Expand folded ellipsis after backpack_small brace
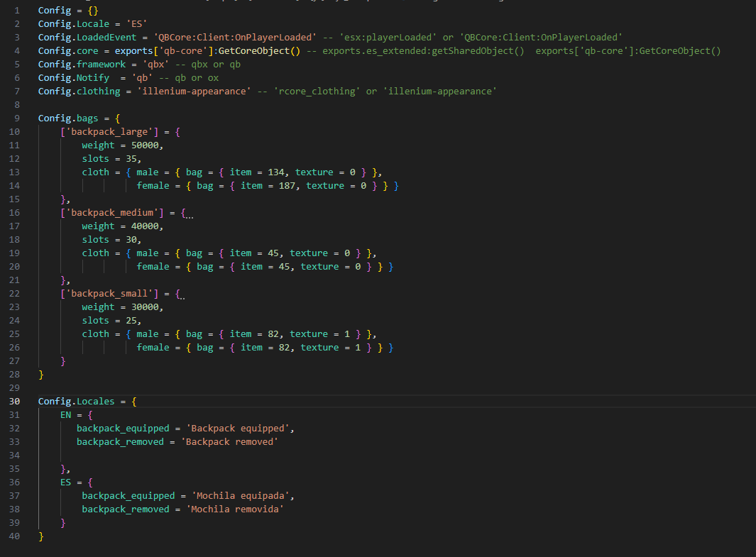This screenshot has width=756, height=557. point(182,297)
